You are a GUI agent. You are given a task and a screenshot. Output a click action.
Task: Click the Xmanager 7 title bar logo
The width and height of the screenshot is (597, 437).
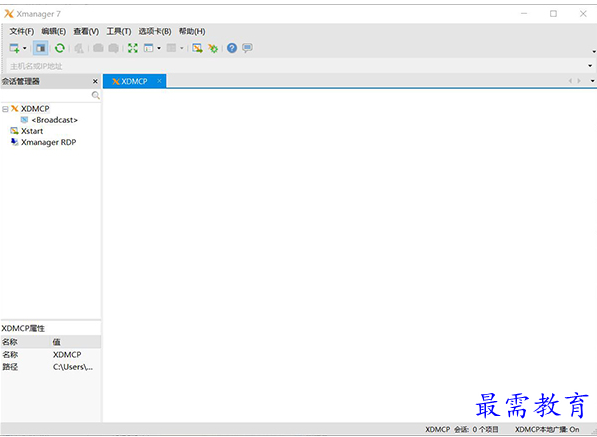pos(9,14)
